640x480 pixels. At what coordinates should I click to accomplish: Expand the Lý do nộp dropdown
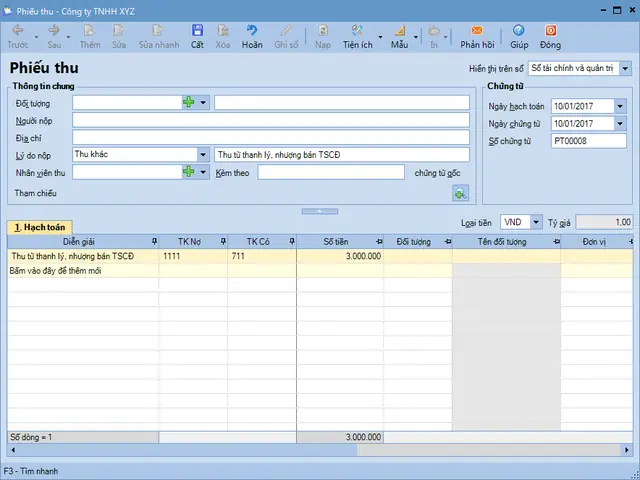(x=203, y=155)
